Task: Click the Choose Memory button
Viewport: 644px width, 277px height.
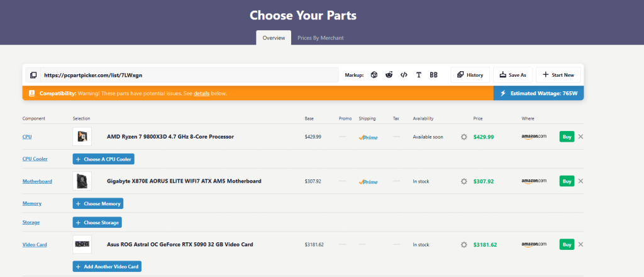Action: 97,203
